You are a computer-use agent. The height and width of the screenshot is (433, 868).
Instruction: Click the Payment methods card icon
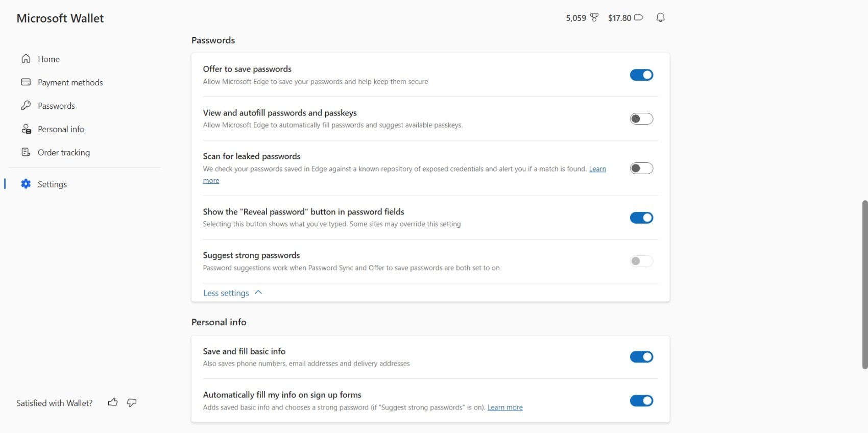[x=26, y=82]
